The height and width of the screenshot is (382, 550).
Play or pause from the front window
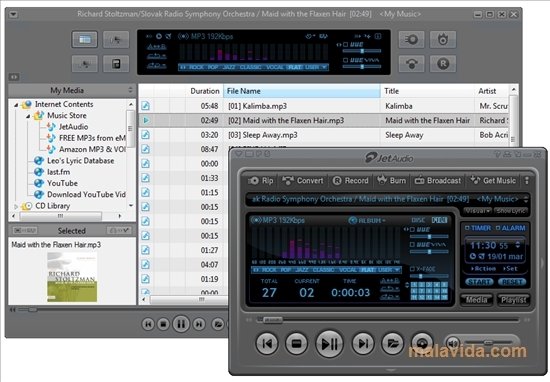pos(329,343)
